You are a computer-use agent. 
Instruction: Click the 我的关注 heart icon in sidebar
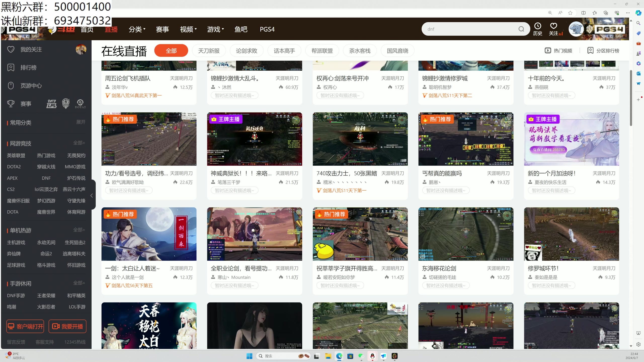[x=11, y=49]
